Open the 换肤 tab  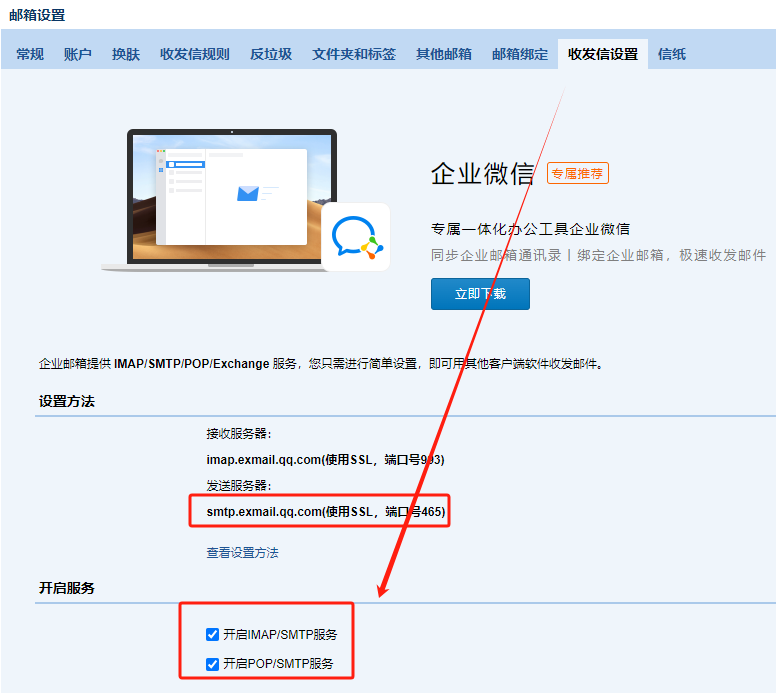(126, 54)
